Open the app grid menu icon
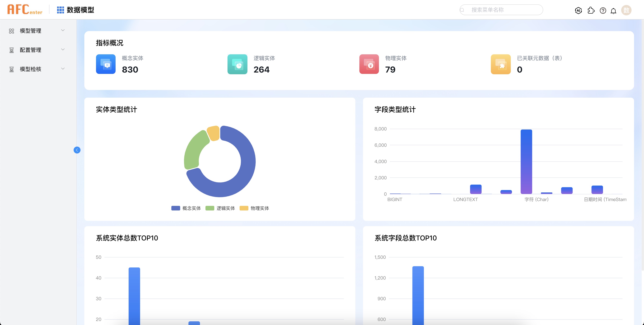644x325 pixels. (x=60, y=10)
